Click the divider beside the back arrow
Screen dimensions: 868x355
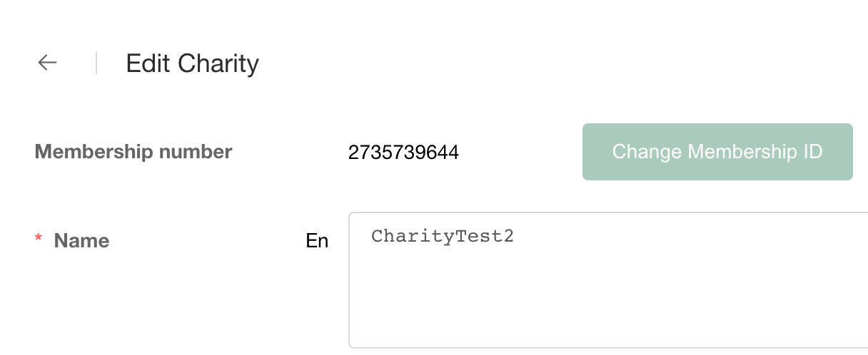(96, 63)
